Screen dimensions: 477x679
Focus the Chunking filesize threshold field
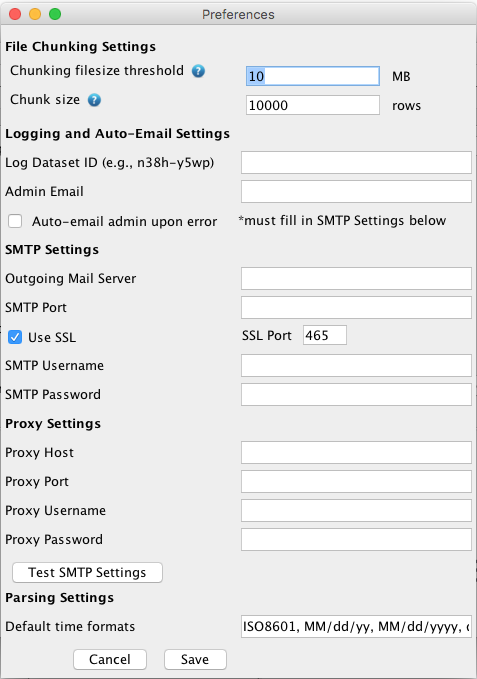pyautogui.click(x=313, y=76)
